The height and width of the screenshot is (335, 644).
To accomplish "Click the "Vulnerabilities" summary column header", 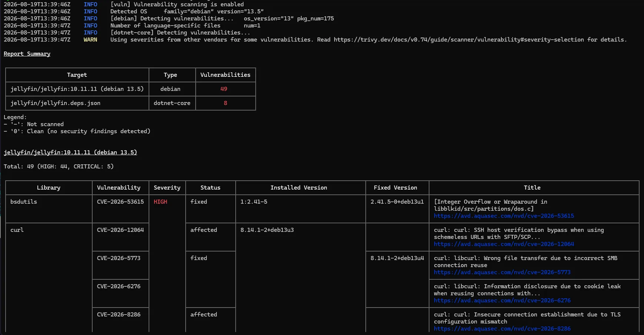I will [225, 75].
